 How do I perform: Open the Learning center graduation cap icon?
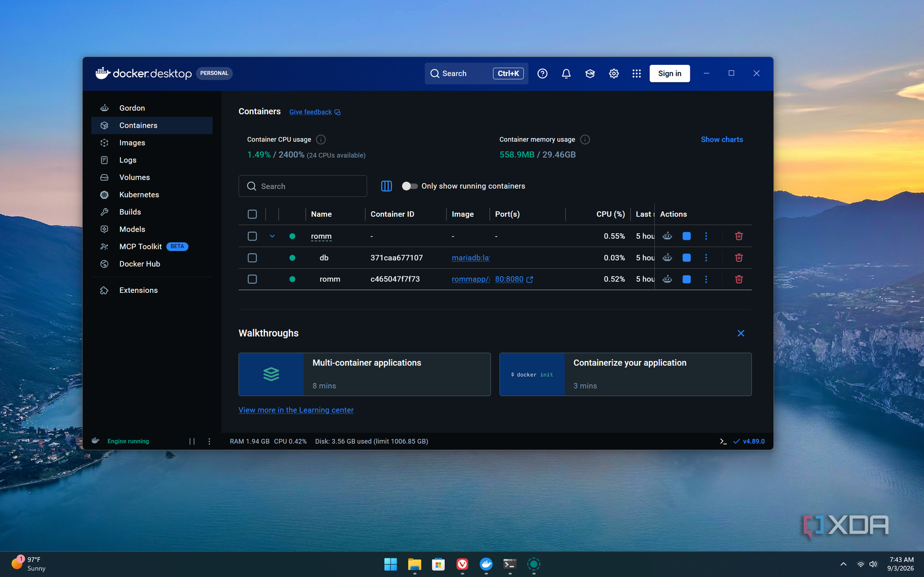590,73
